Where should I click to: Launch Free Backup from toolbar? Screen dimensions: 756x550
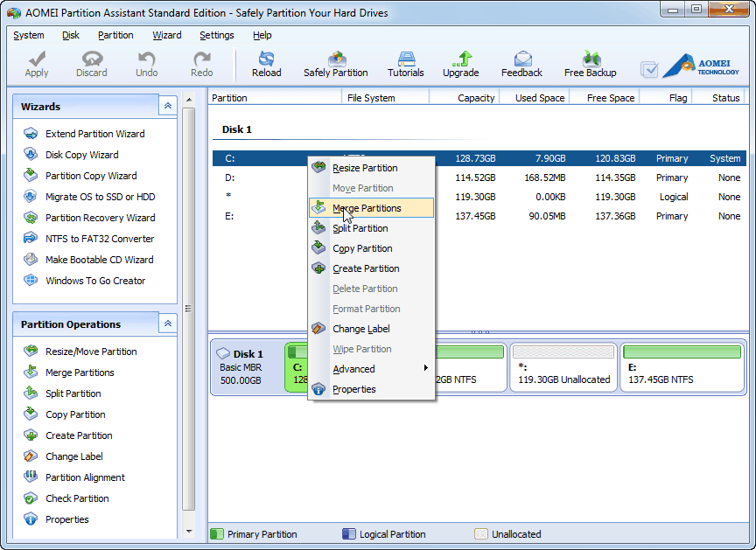click(x=590, y=64)
